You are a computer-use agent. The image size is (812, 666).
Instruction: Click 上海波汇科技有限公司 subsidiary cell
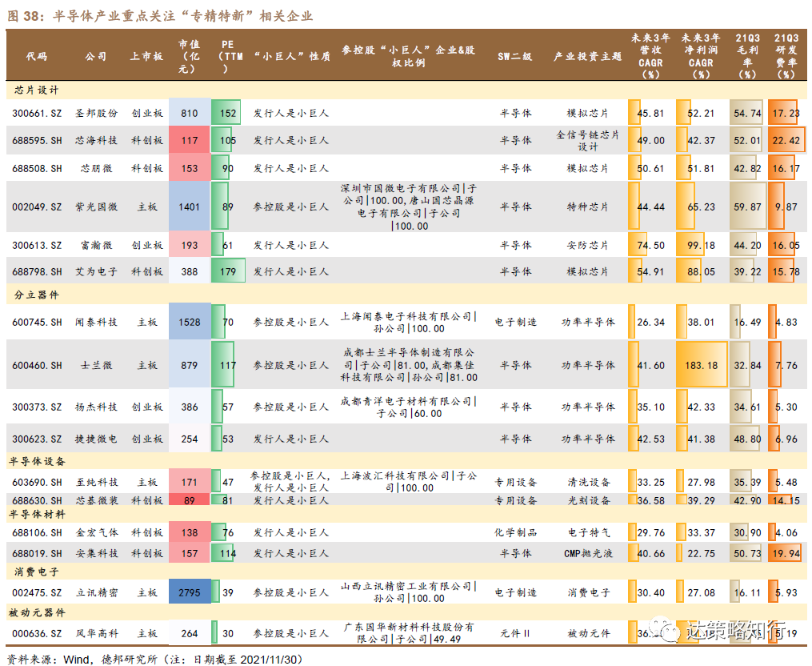(409, 482)
